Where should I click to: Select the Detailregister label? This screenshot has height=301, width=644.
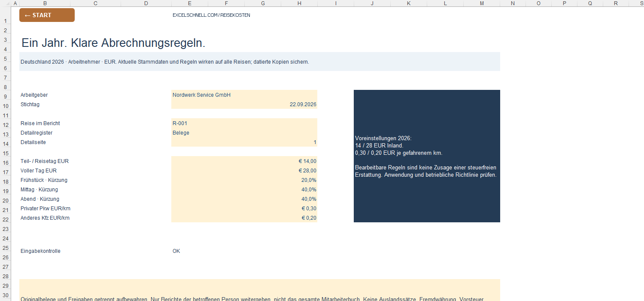point(36,133)
